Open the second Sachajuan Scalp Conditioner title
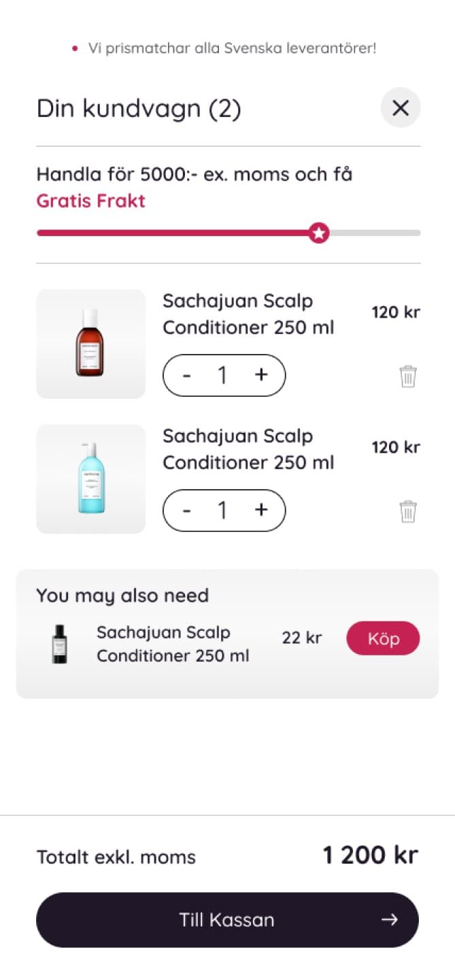455x980 pixels. click(248, 448)
